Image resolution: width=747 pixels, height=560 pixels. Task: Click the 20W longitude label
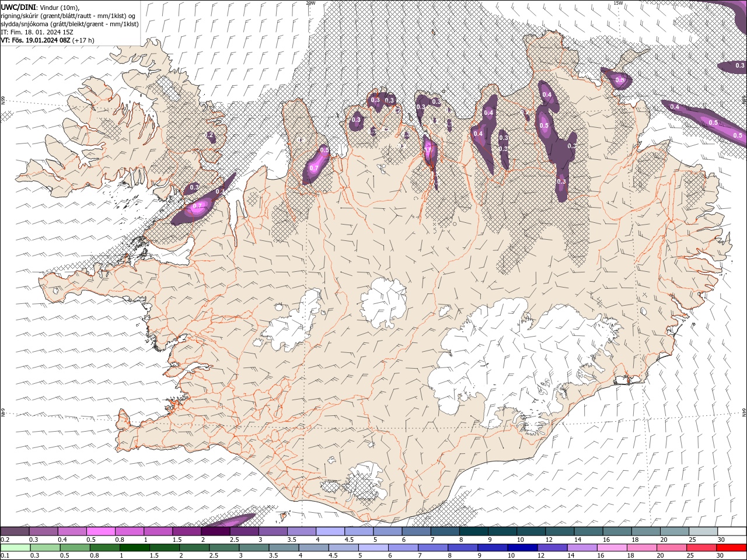pos(310,3)
